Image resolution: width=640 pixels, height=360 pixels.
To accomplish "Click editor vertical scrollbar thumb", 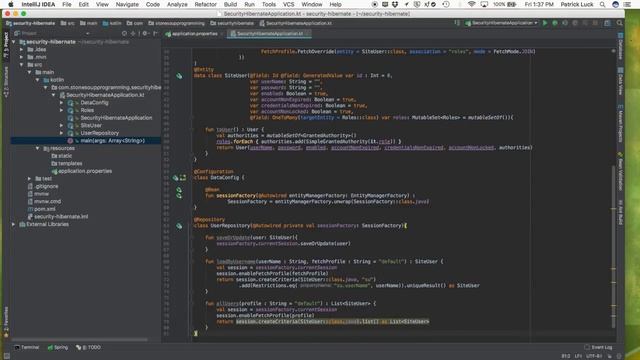I will [613, 247].
